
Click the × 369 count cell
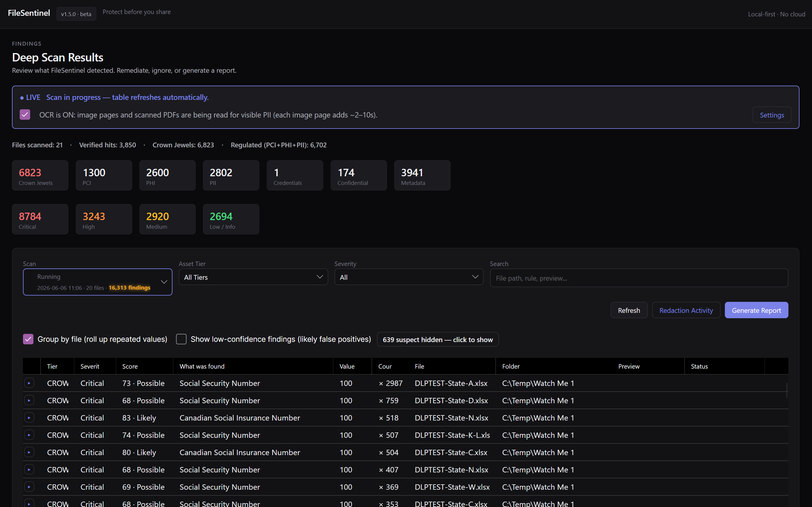(389, 487)
